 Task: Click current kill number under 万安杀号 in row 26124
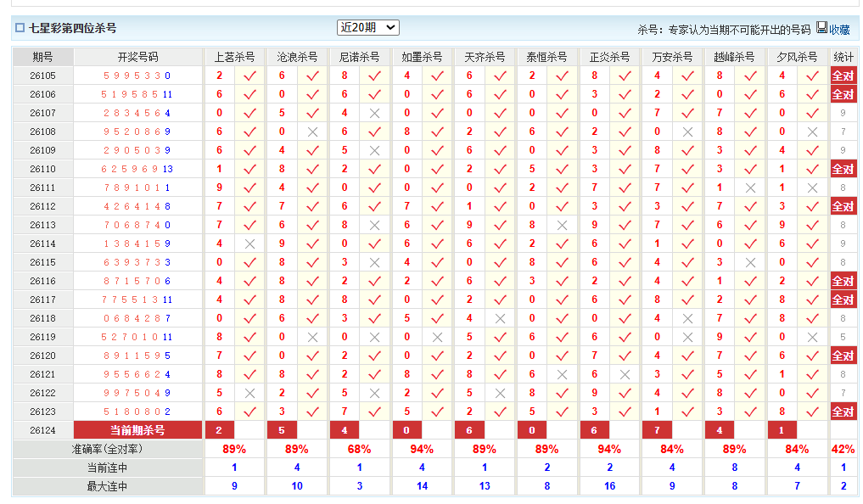pyautogui.click(x=657, y=430)
